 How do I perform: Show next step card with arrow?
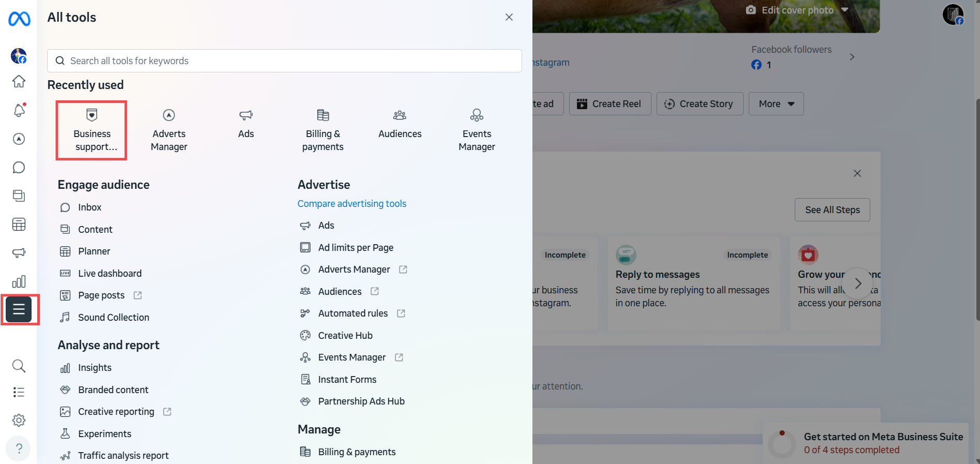(857, 283)
